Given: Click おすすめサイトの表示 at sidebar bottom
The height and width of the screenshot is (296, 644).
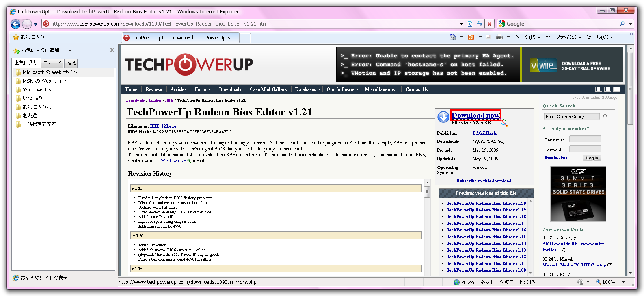Looking at the screenshot, I should 40,278.
